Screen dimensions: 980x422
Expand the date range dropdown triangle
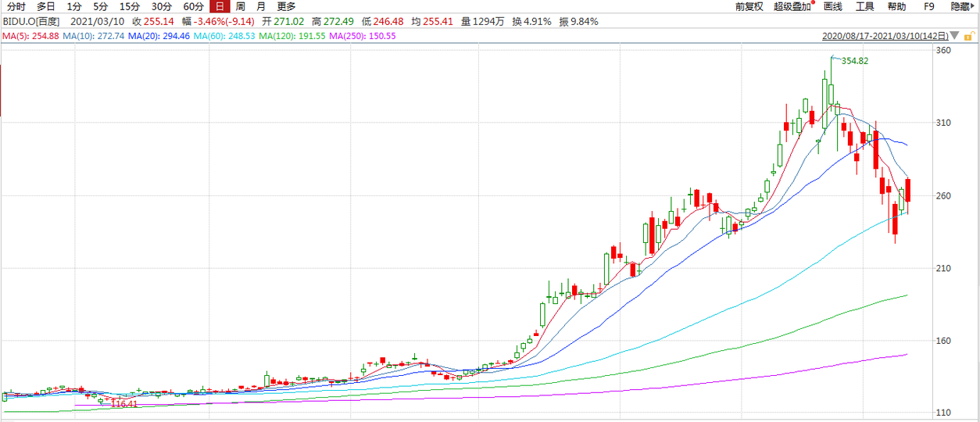pyautogui.click(x=954, y=37)
